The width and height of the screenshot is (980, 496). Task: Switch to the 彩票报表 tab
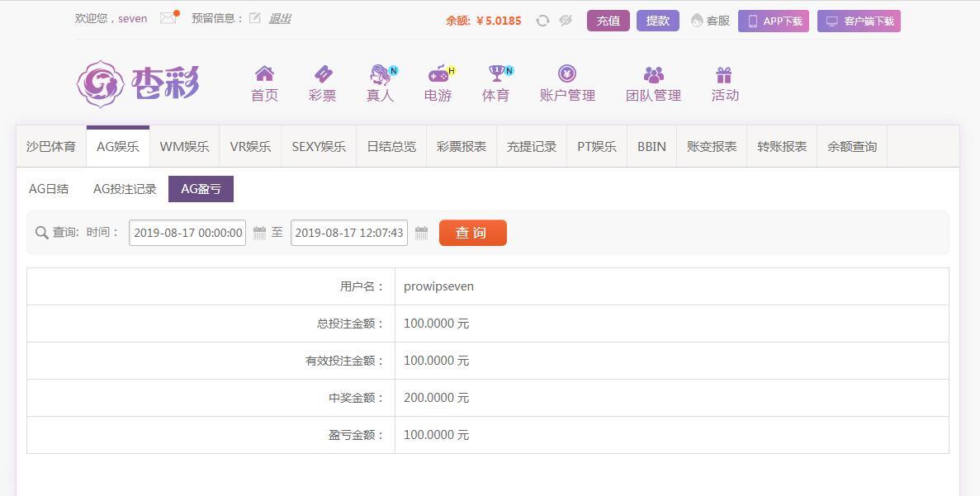coord(462,147)
